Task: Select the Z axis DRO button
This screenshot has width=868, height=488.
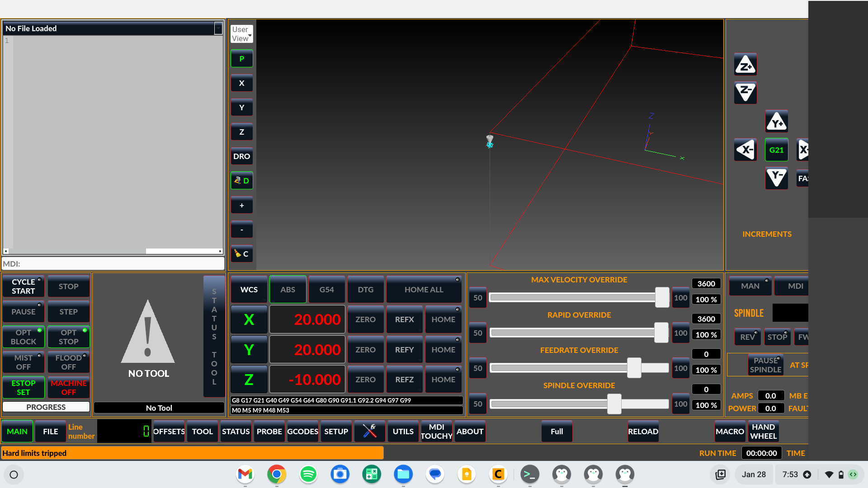Action: coord(249,380)
